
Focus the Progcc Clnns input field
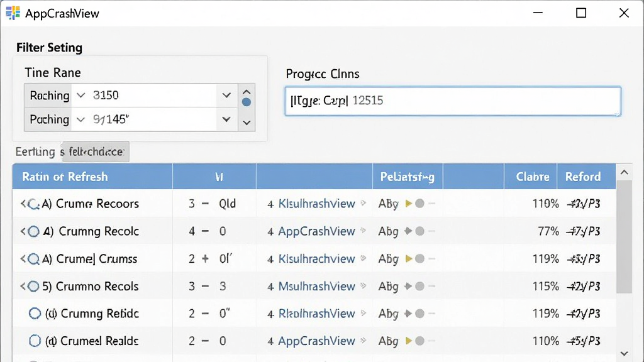click(x=453, y=101)
